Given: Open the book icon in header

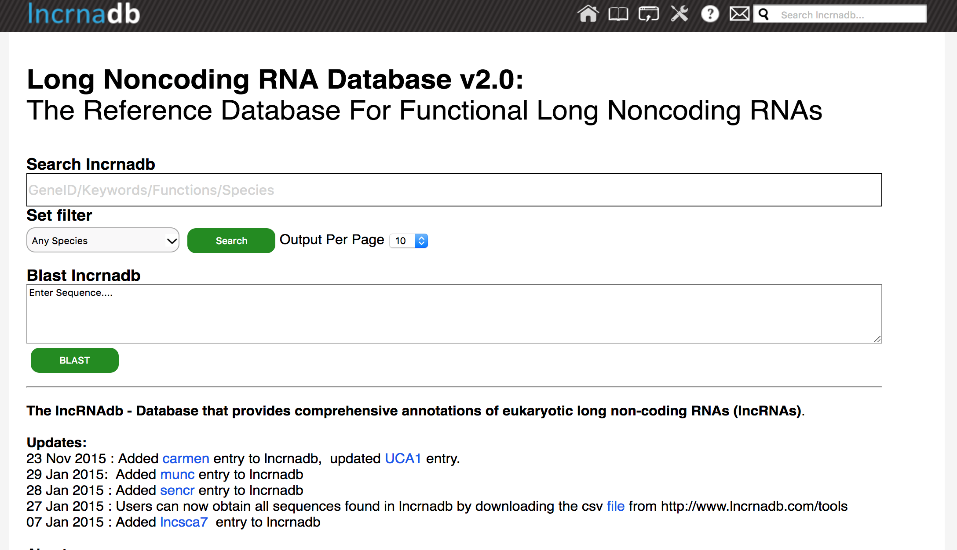Looking at the screenshot, I should click(618, 14).
